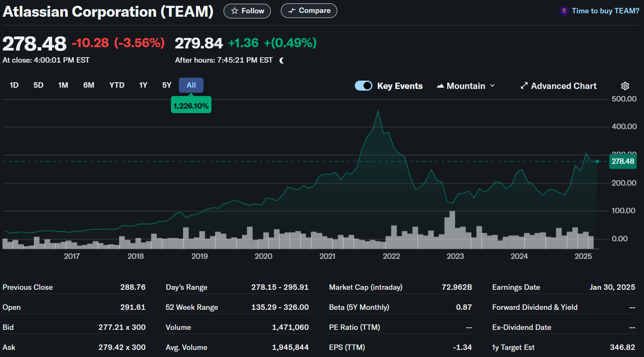Click the star Follow button
This screenshot has width=644, height=357.
click(x=247, y=11)
